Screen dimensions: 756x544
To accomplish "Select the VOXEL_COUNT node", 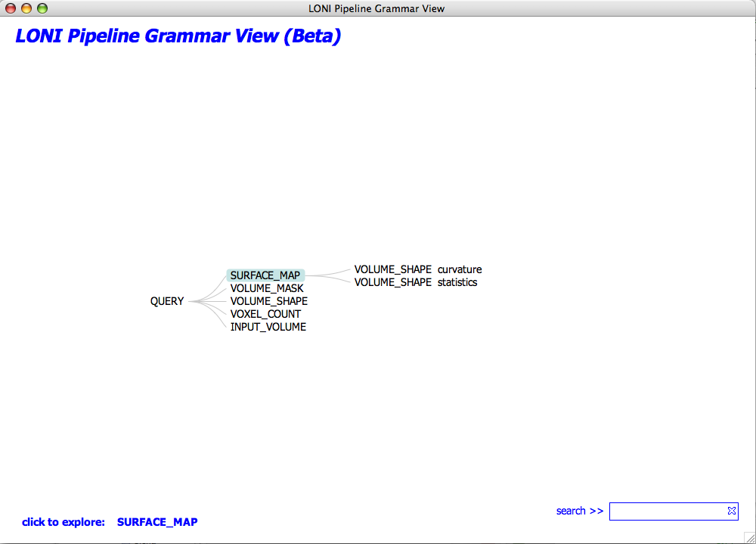I will [265, 314].
